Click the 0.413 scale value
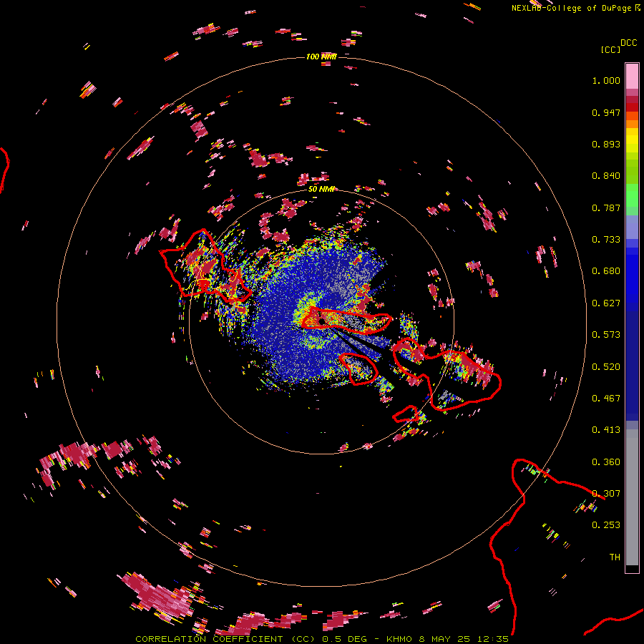 point(606,430)
